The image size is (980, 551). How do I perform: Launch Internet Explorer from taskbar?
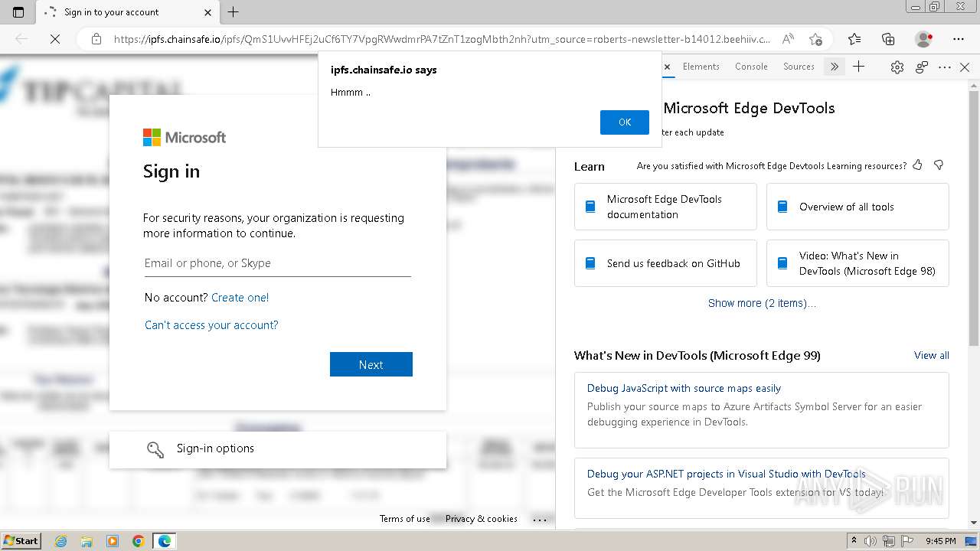click(60, 541)
